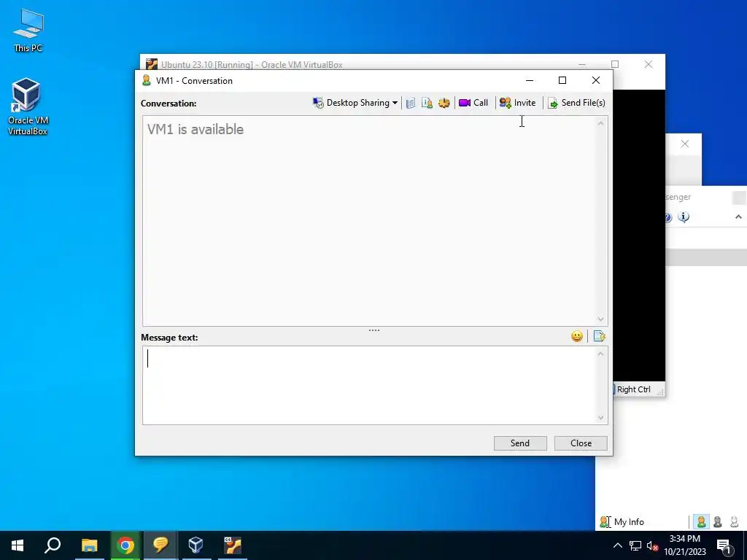747x560 pixels.
Task: Open the emoticon smiley picker
Action: pyautogui.click(x=577, y=337)
